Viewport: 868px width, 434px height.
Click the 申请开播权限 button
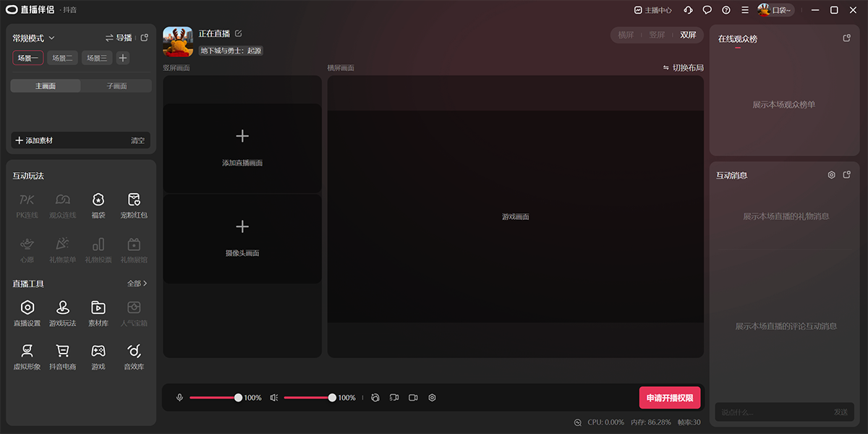point(669,397)
